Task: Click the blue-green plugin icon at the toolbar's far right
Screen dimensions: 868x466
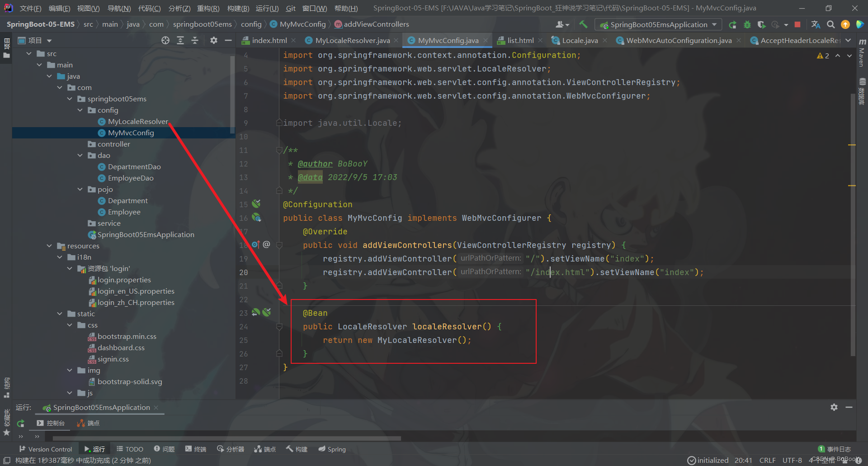Action: 859,24
